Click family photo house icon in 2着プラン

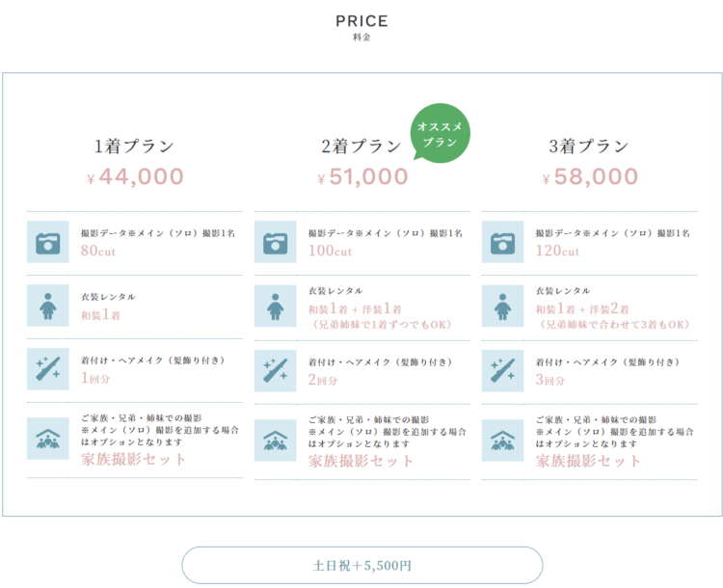coord(276,440)
